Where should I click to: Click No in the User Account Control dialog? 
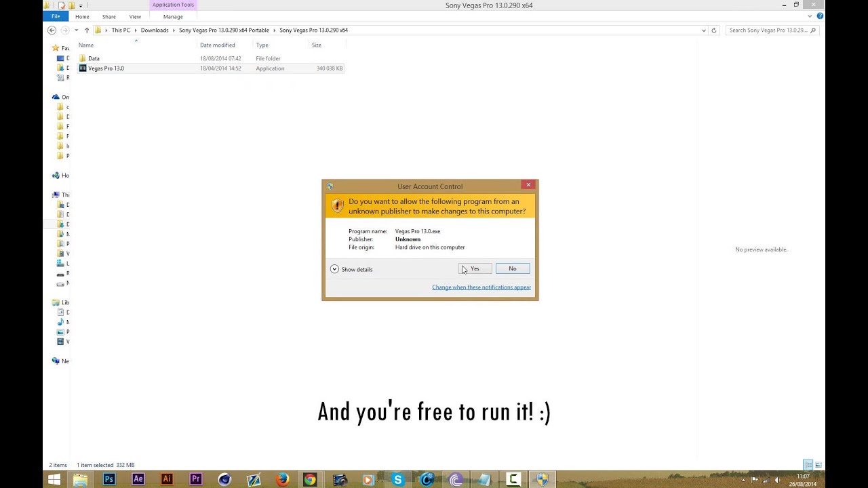click(513, 269)
